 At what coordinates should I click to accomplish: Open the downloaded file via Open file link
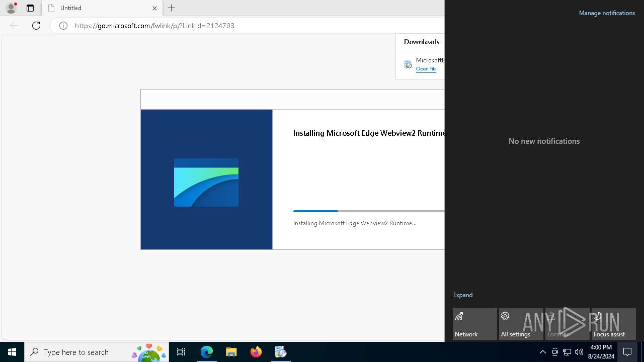coord(426,69)
